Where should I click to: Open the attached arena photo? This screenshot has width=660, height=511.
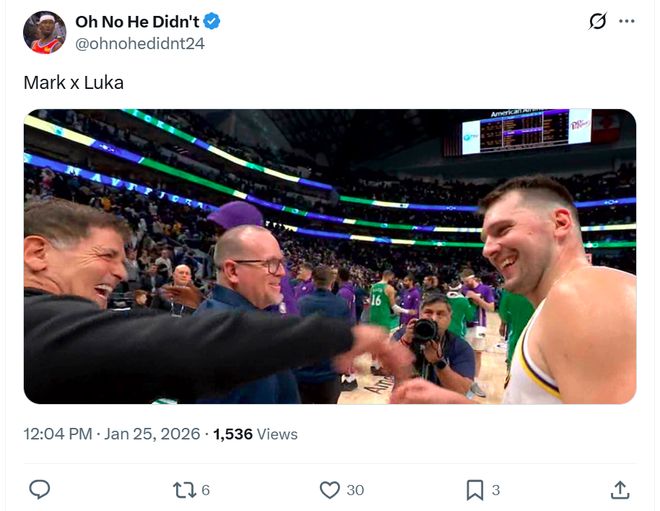click(x=330, y=256)
